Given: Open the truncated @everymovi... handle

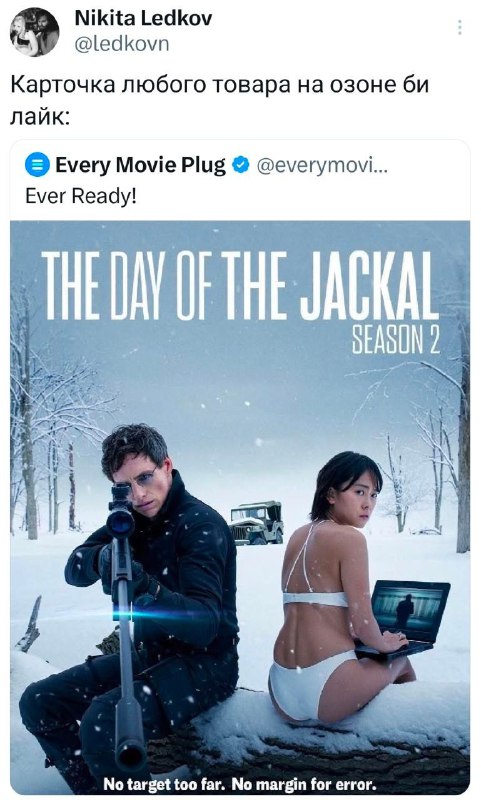Looking at the screenshot, I should 322,165.
